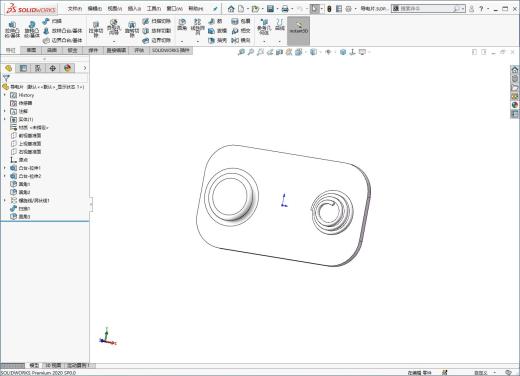The width and height of the screenshot is (520, 376).
Task: Choose the Boundary Boss/Base tool
Action: pyautogui.click(x=62, y=40)
